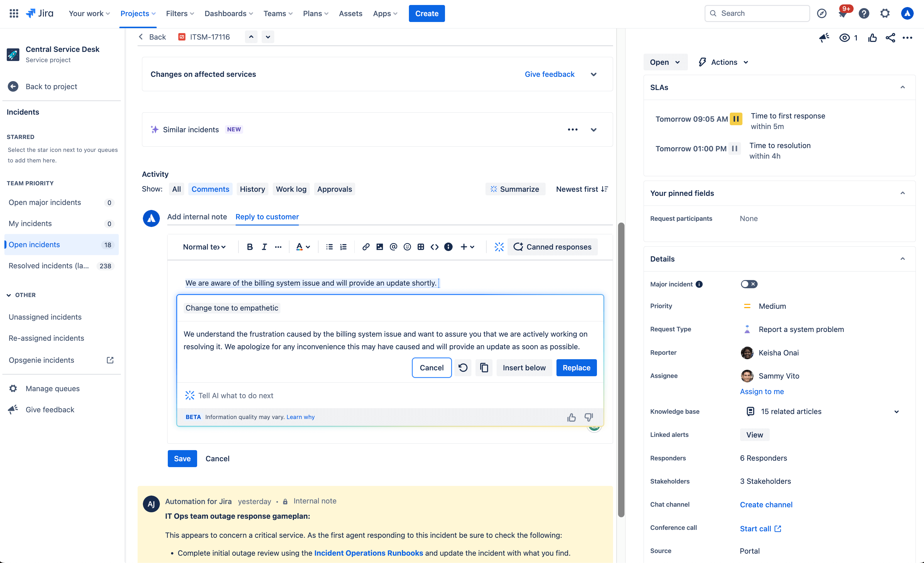Viewport: 924px width, 563px height.
Task: Toggle the Major incident switch
Action: (x=749, y=284)
